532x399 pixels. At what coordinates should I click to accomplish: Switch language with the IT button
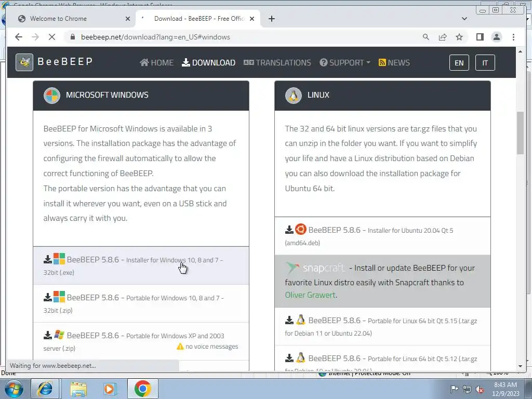pos(485,63)
